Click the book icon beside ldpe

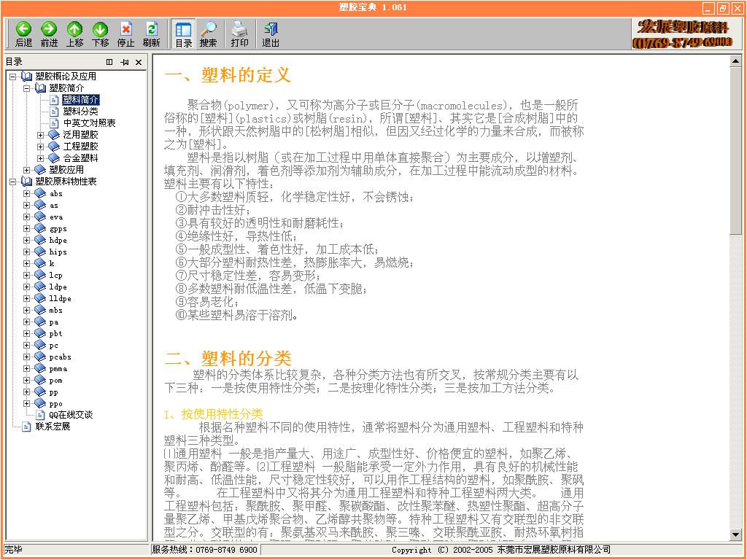[40, 287]
